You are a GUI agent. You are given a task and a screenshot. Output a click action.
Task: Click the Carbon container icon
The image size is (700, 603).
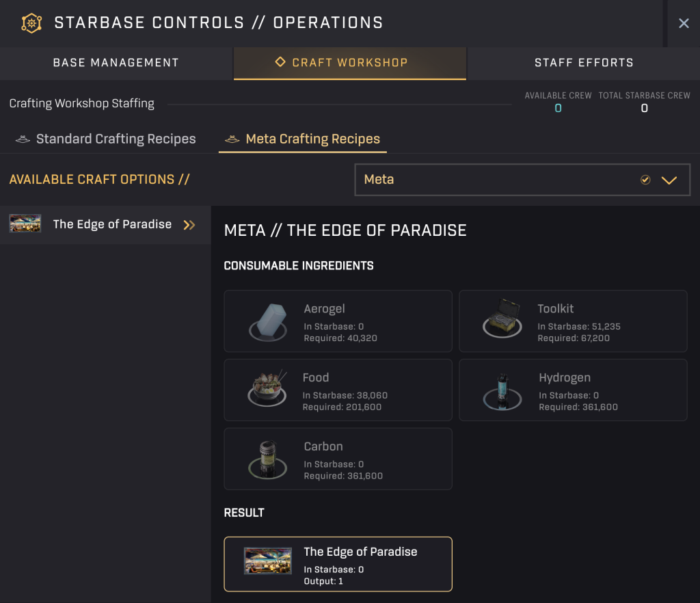click(x=267, y=459)
